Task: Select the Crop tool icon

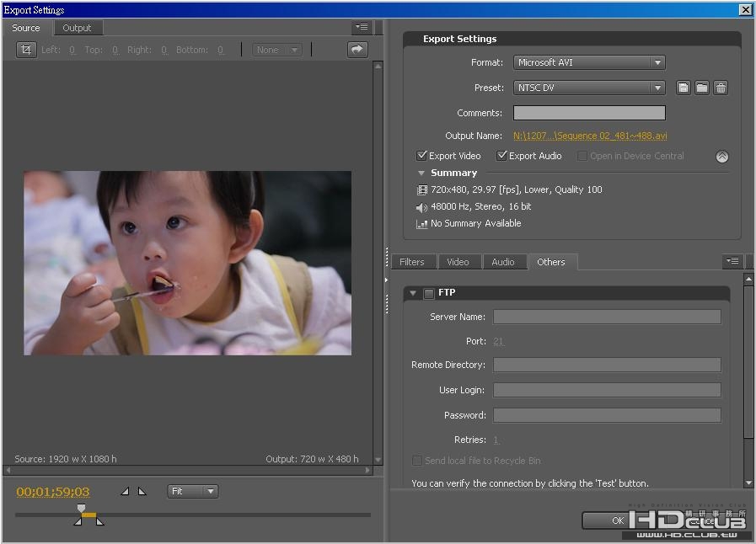Action: click(x=26, y=50)
